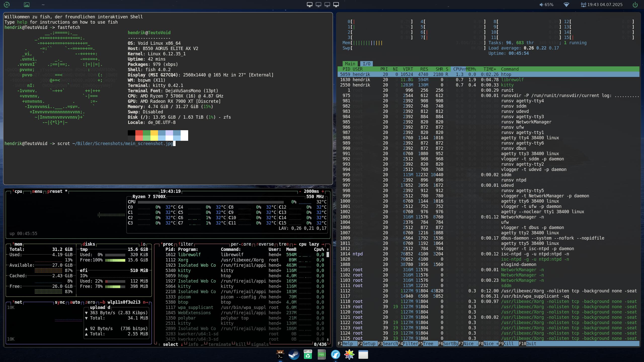The height and width of the screenshot is (362, 644).
Task: Switch to next network interface with n arrow
Action: pos(145,302)
